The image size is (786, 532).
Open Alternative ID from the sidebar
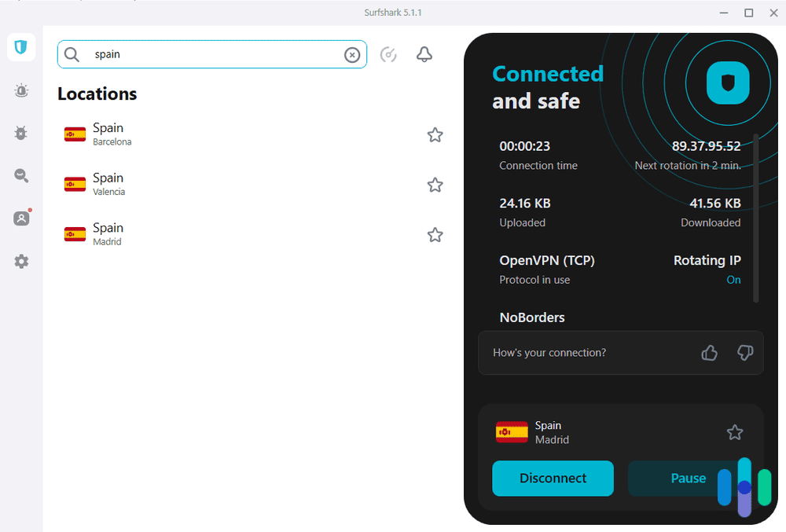click(x=21, y=218)
